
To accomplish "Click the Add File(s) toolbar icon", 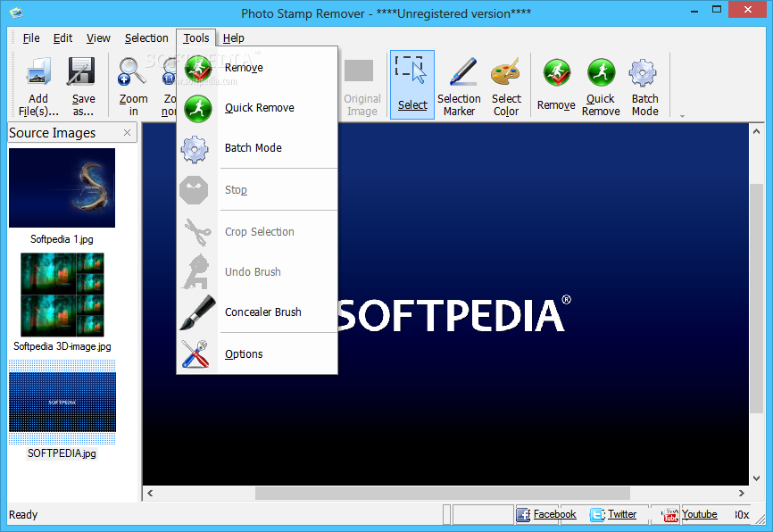I will pos(38,71).
